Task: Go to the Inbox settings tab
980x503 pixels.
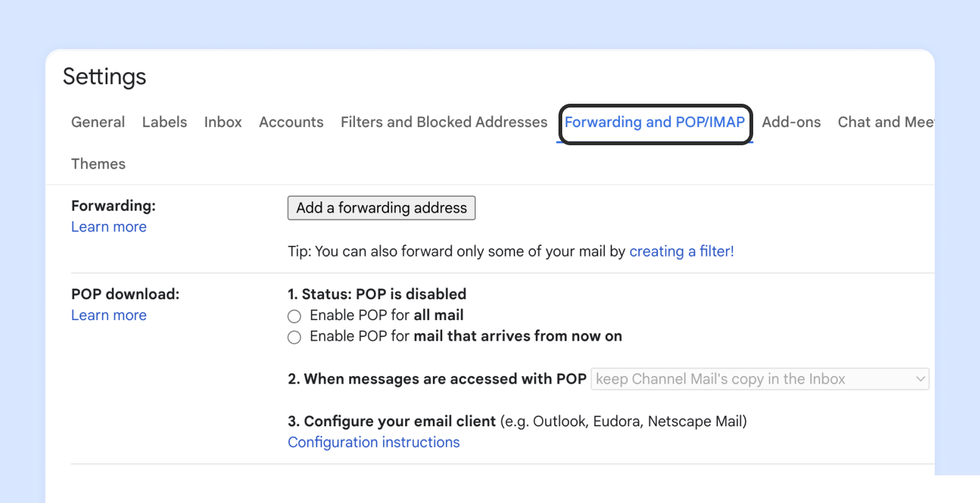Action: pyautogui.click(x=223, y=122)
